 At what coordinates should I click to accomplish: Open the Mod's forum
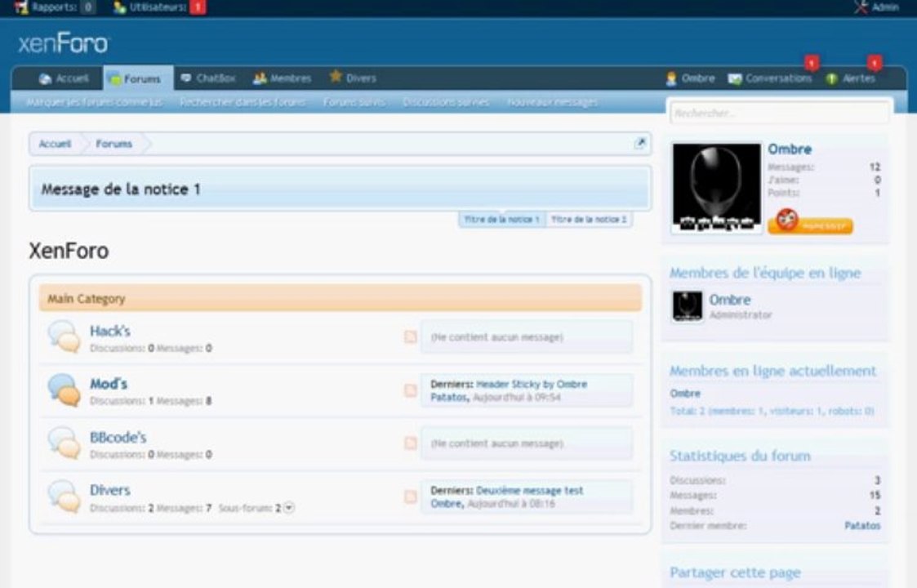click(x=108, y=384)
